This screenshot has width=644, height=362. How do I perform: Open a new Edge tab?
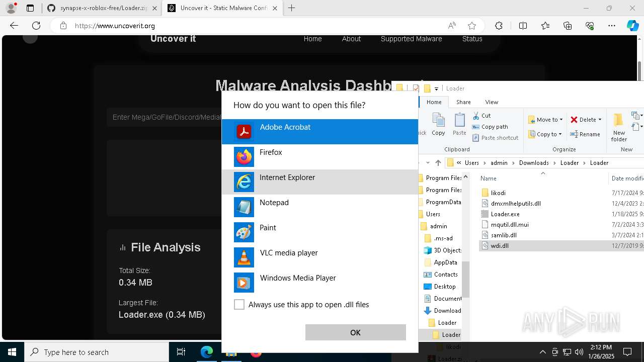[291, 8]
